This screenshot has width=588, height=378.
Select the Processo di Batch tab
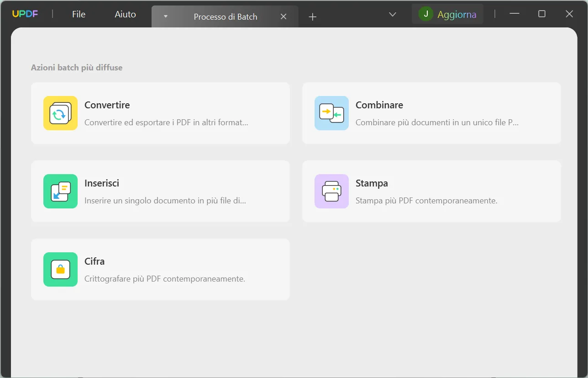pyautogui.click(x=226, y=16)
